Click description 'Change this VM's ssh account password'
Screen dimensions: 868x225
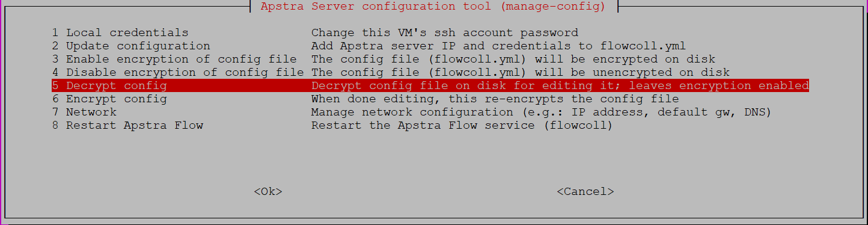tap(445, 32)
